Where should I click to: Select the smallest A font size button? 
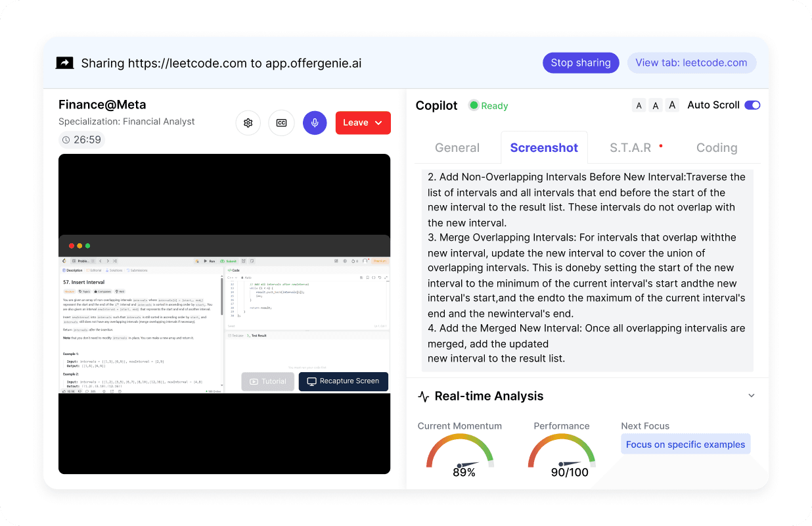click(639, 105)
